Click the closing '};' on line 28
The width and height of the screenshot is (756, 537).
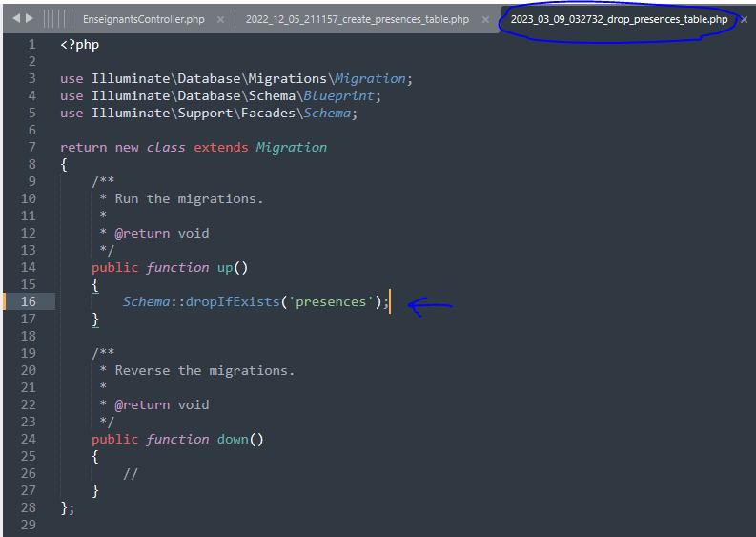(x=68, y=508)
